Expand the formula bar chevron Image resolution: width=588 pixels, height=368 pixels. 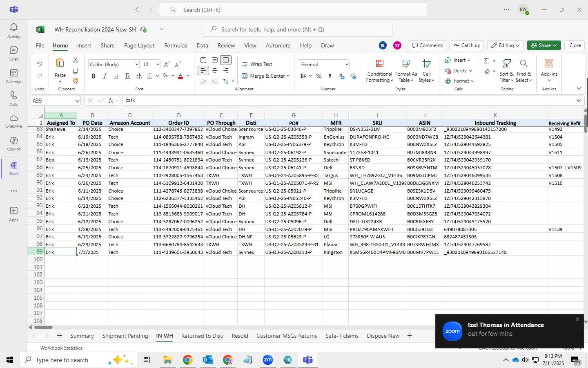point(579,101)
